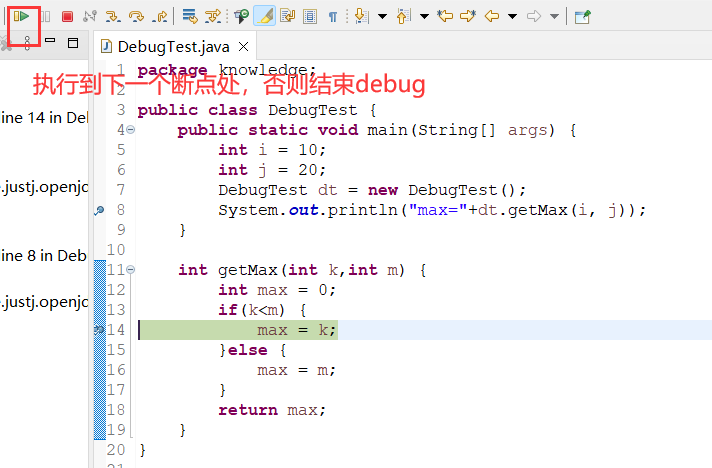Step Over the current line
This screenshot has height=468, width=712.
(x=136, y=17)
